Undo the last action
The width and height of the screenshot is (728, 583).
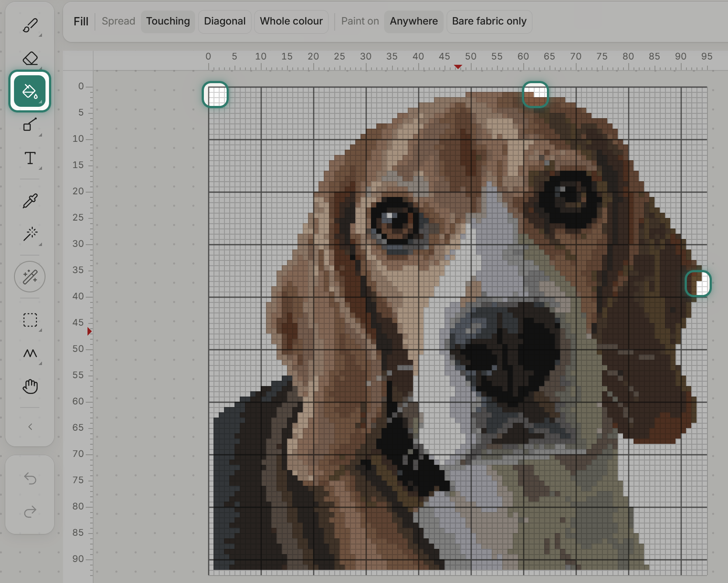tap(30, 478)
